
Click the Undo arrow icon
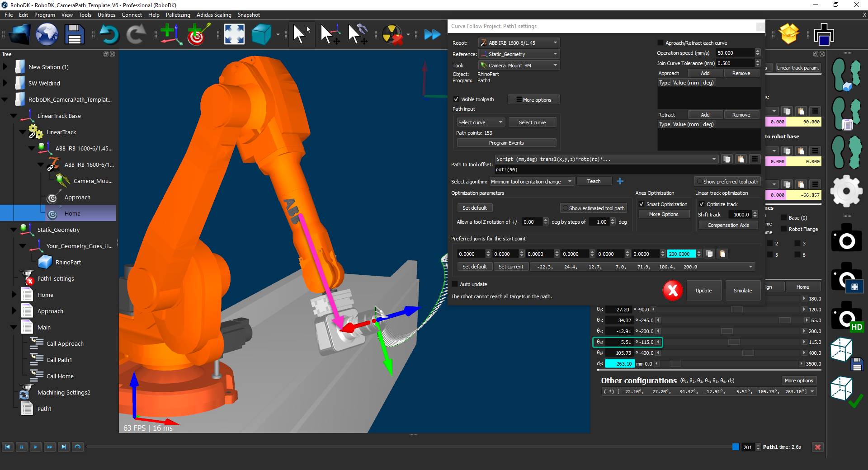(108, 34)
